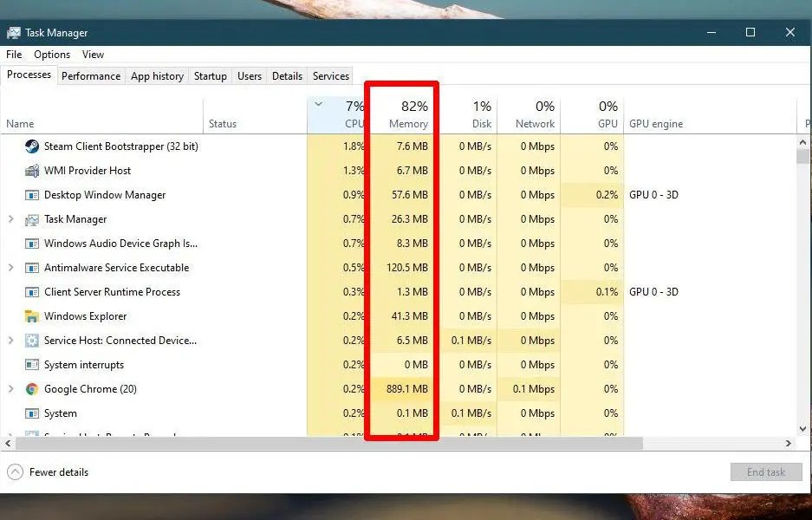Click the Task Manager title bar icon
The width and height of the screenshot is (812, 520).
(x=14, y=32)
